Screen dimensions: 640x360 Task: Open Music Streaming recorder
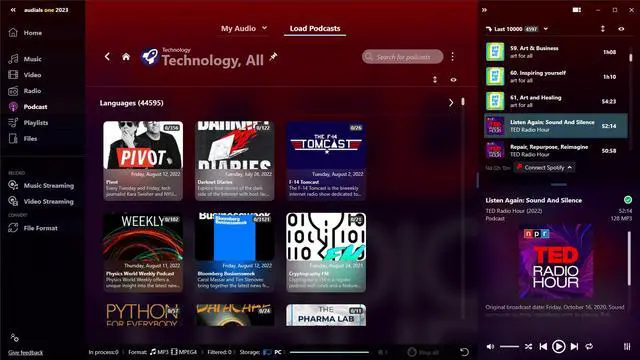click(41, 185)
